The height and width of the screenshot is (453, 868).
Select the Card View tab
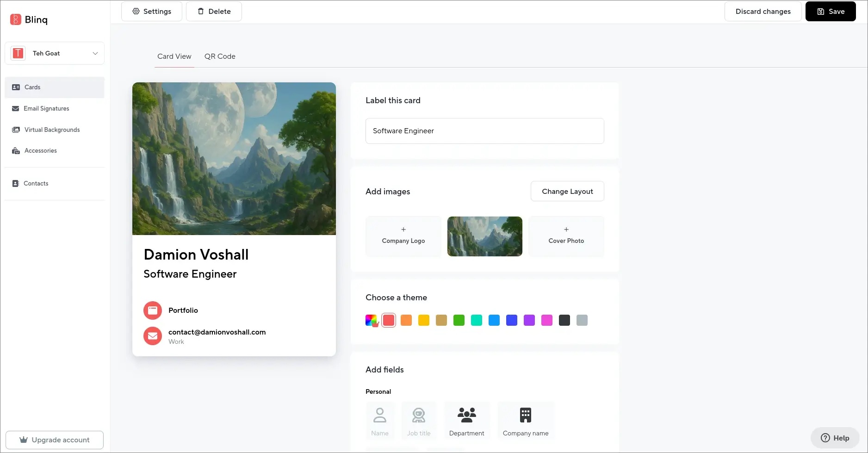point(174,56)
